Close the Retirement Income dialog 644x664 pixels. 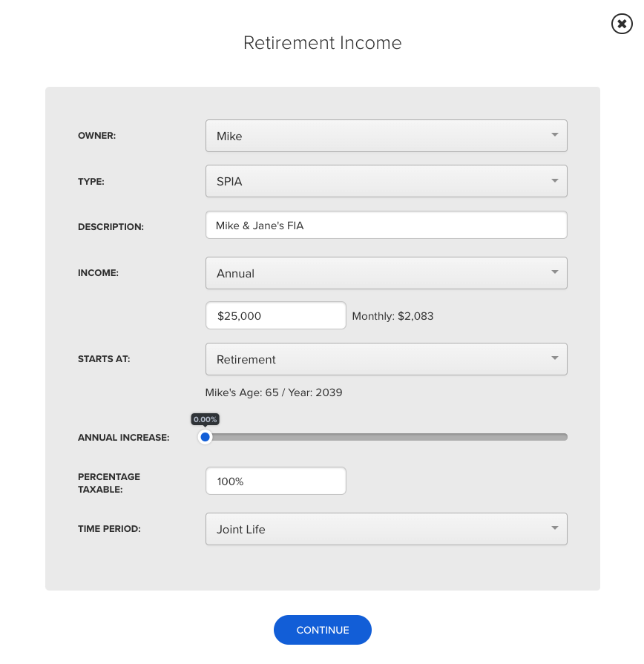pos(622,24)
